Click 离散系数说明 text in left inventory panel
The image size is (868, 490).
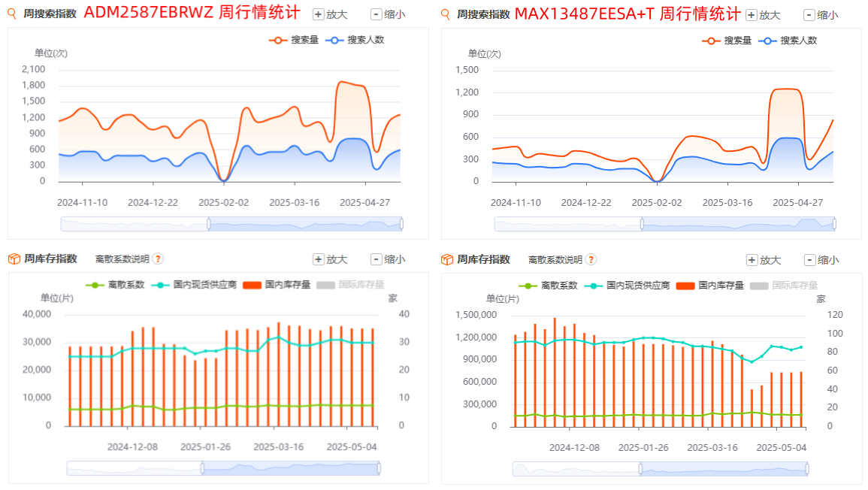[122, 259]
